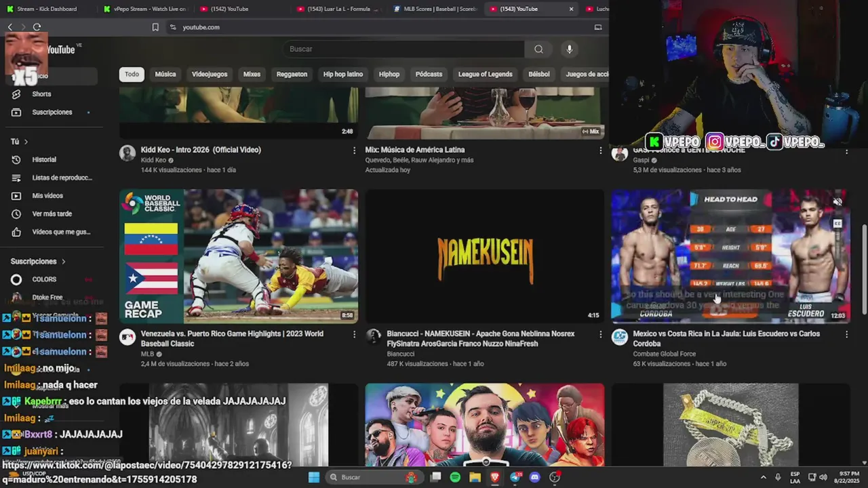Open COLORS channel subscription
This screenshot has width=868, height=488.
point(44,279)
